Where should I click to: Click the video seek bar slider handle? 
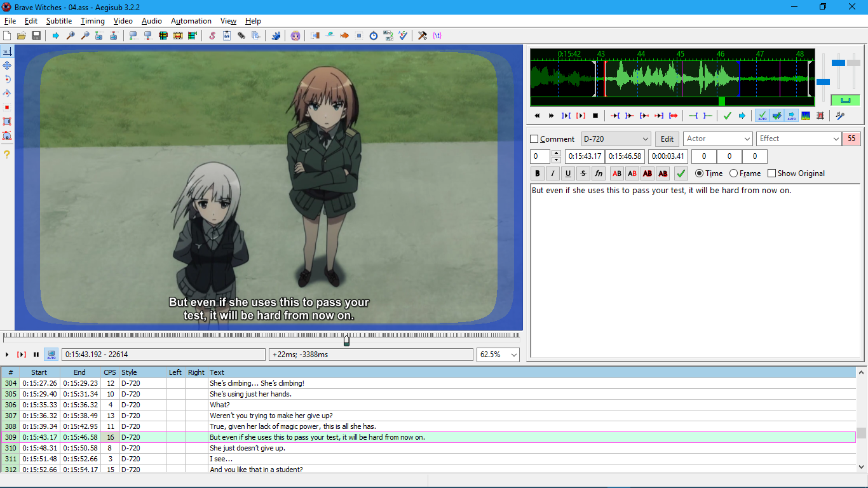click(346, 341)
